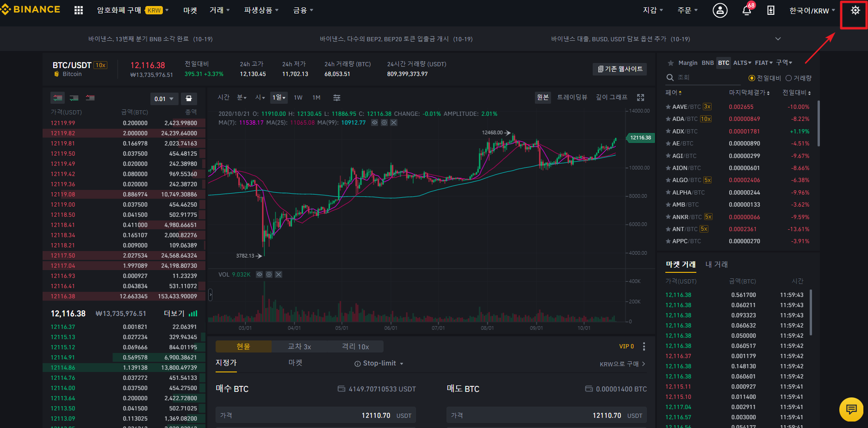Remove the volume indicator with its X icon

coord(278,274)
